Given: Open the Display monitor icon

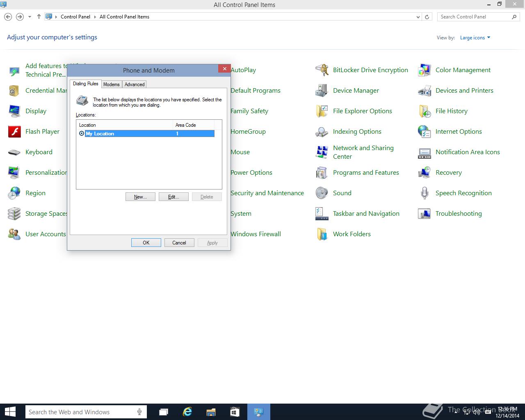Looking at the screenshot, I should (14, 111).
